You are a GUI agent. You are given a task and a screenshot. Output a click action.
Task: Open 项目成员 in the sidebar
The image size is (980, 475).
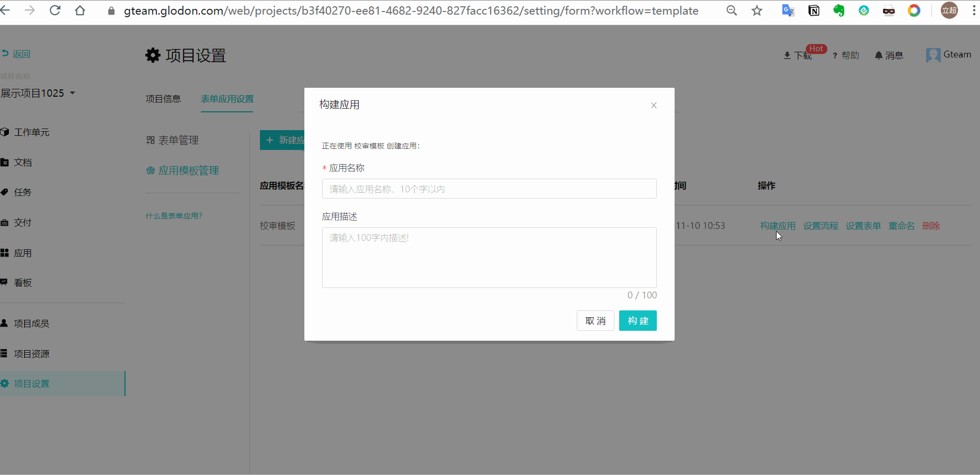(x=31, y=323)
